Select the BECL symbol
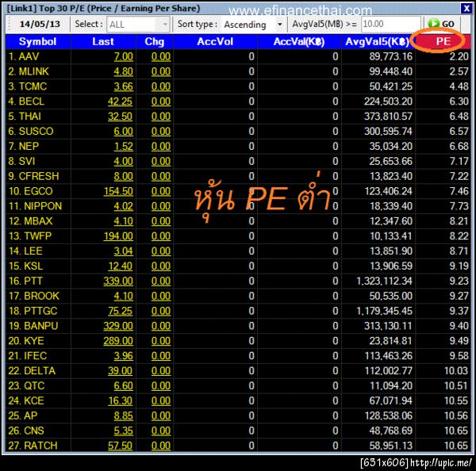The width and height of the screenshot is (476, 471). (32, 101)
